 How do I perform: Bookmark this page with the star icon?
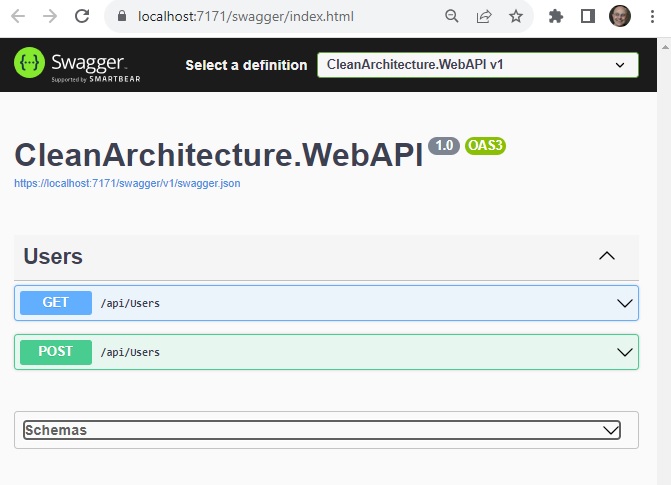[x=516, y=16]
